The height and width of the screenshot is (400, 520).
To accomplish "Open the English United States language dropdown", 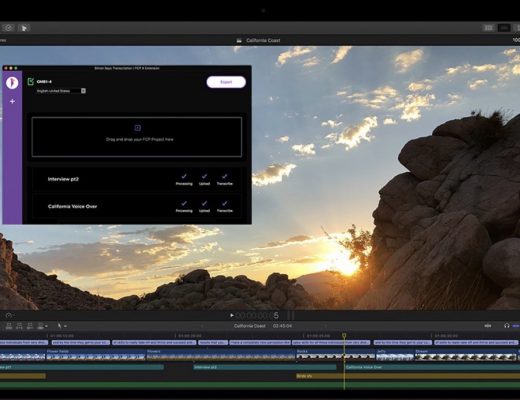I will (61, 91).
